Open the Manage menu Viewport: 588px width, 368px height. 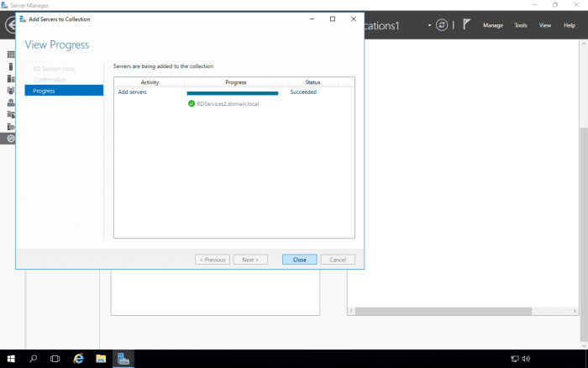point(493,25)
